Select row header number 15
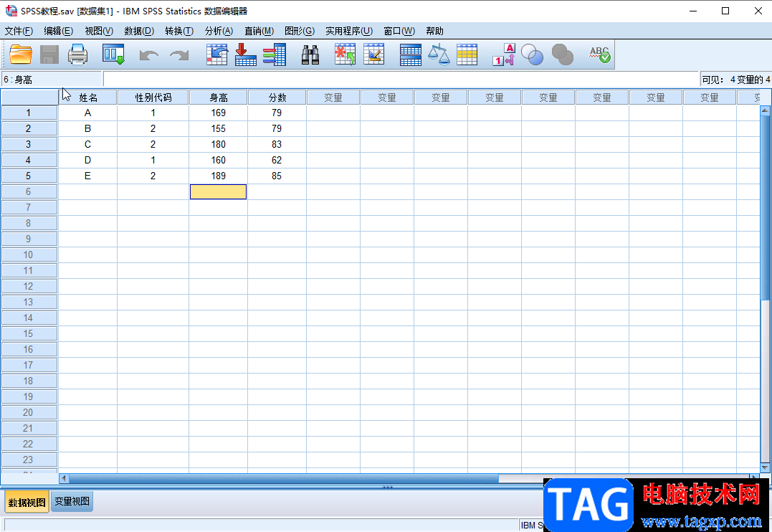The height and width of the screenshot is (532, 772). click(x=29, y=333)
